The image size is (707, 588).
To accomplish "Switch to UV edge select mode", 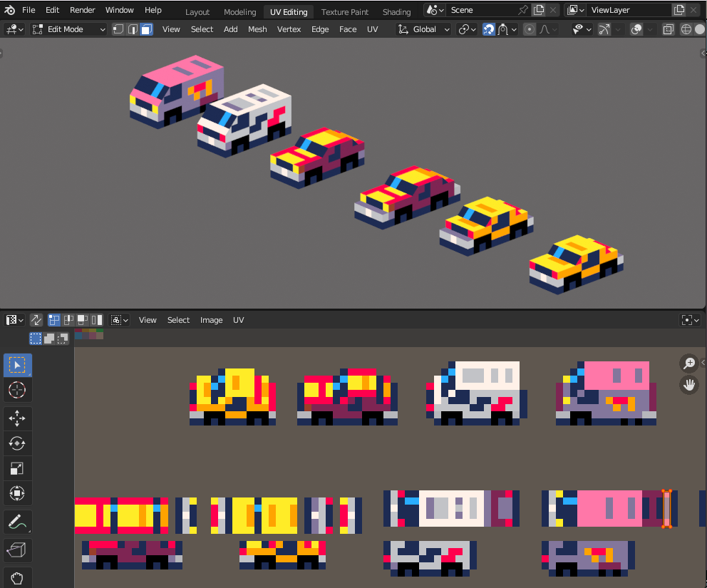I will 68,320.
